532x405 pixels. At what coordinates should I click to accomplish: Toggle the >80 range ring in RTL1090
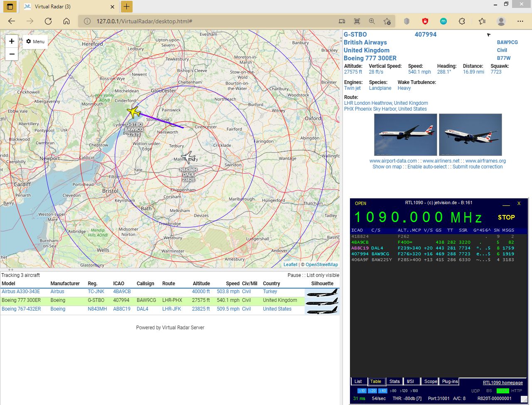pyautogui.click(x=393, y=391)
